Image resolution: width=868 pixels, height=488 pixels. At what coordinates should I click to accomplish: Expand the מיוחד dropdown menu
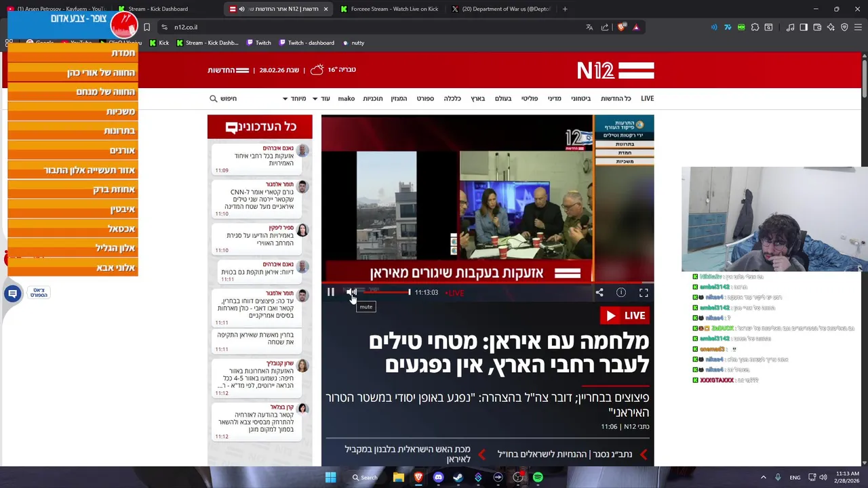coord(294,98)
